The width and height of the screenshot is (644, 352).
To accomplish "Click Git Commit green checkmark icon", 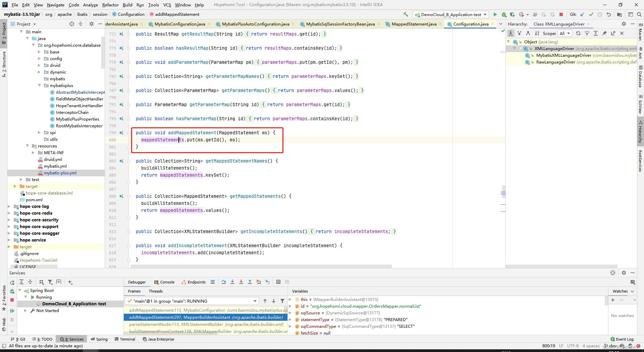I will coord(591,14).
